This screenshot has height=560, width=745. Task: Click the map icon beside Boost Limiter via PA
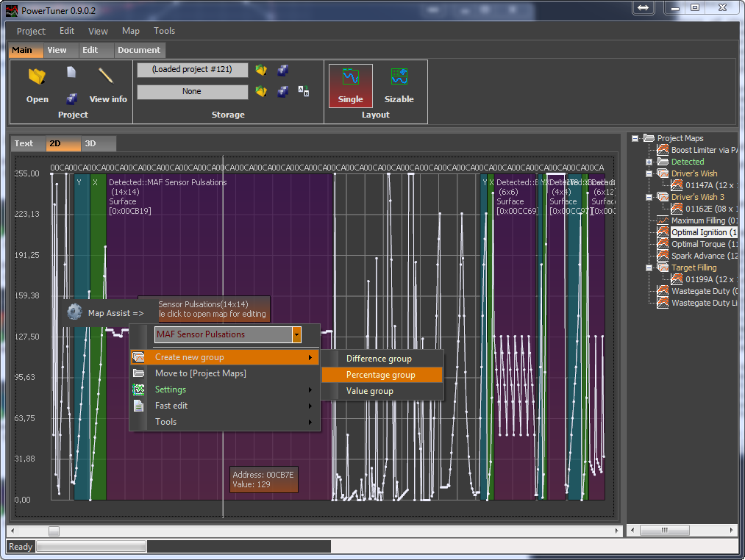point(663,150)
